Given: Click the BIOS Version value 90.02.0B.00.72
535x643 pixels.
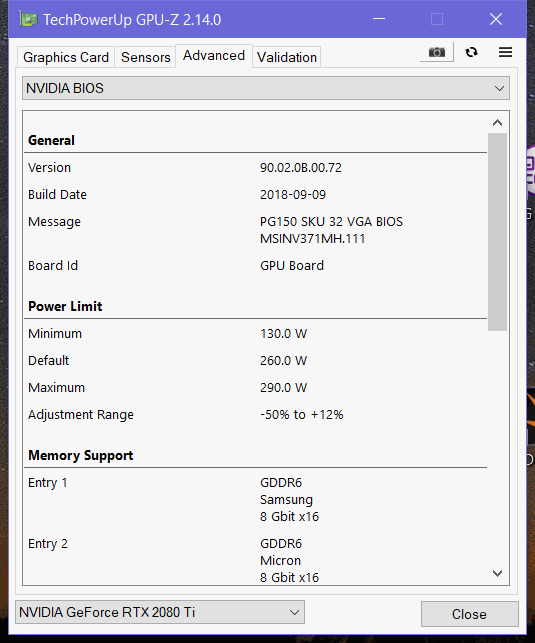Looking at the screenshot, I should tap(301, 168).
